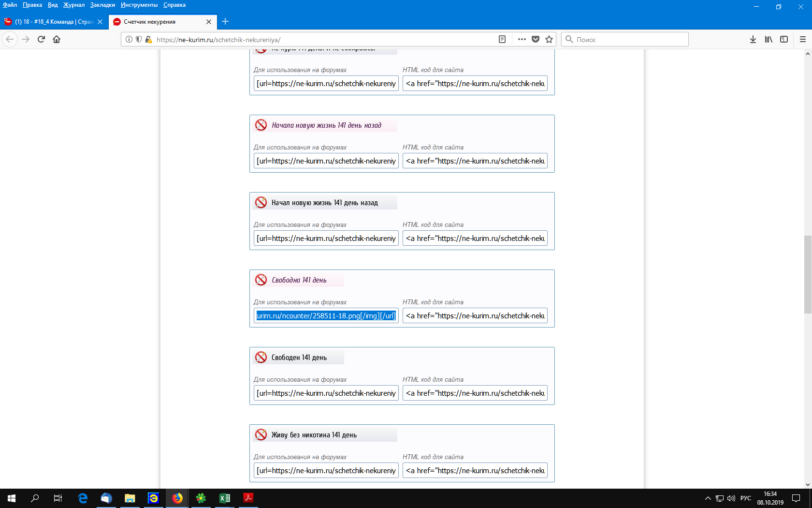The width and height of the screenshot is (812, 508).
Task: Open the Firefox home page
Action: pos(57,39)
